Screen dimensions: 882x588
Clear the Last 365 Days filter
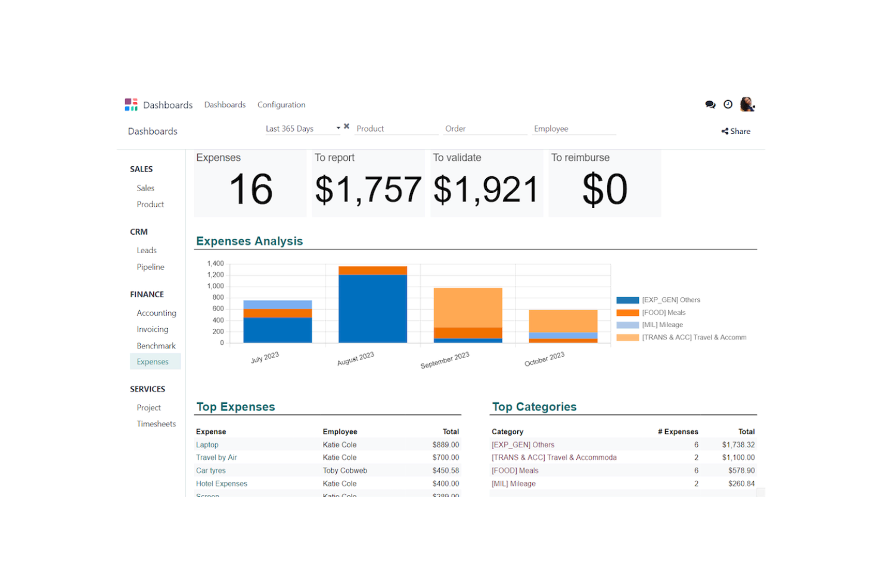pyautogui.click(x=346, y=126)
